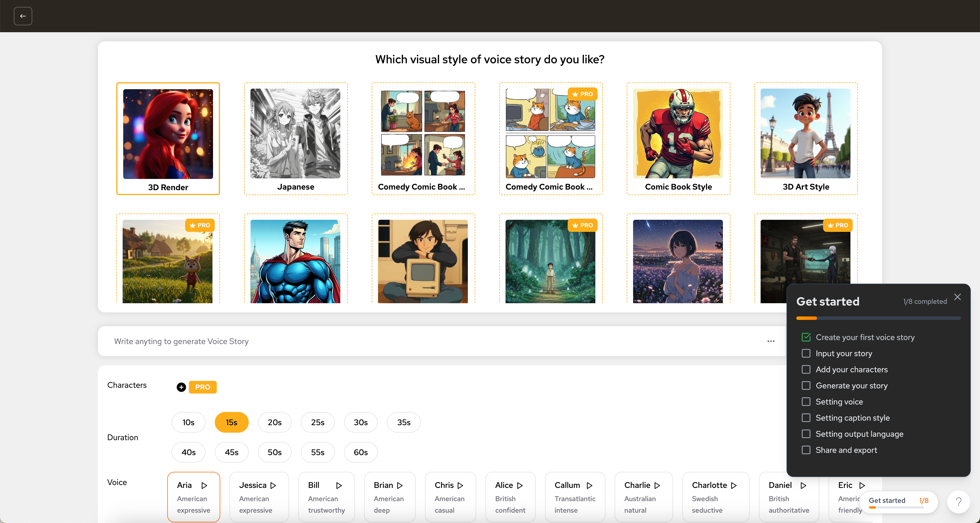Add a new character with plus icon

coord(181,387)
